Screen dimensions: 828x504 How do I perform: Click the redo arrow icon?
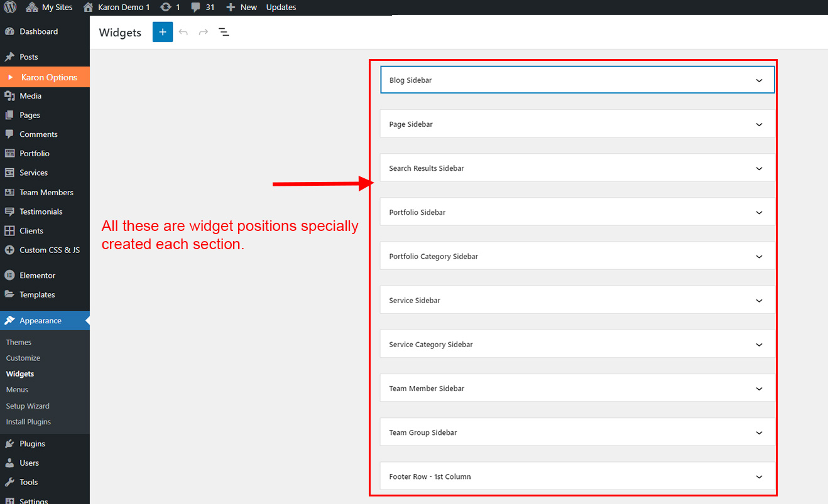tap(204, 32)
